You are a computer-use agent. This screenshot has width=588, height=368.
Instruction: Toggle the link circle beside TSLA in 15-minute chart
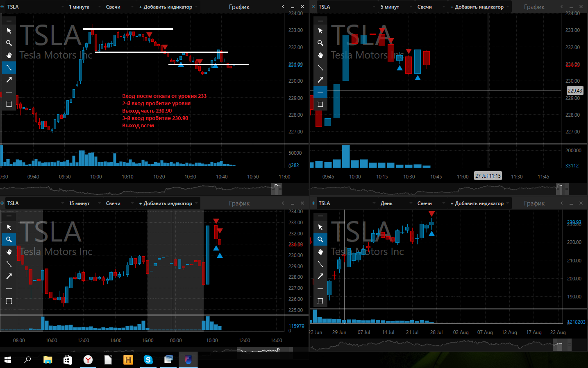pyautogui.click(x=2, y=203)
